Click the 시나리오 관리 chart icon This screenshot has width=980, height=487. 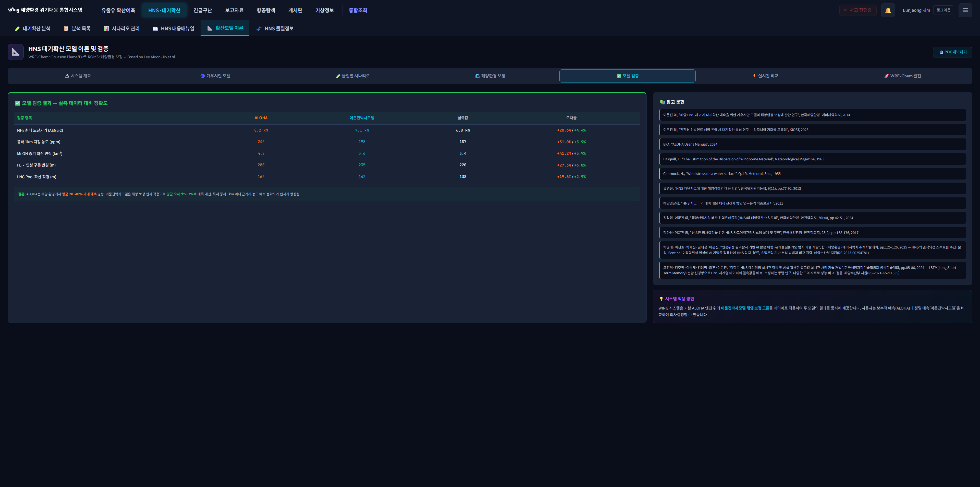pyautogui.click(x=106, y=29)
